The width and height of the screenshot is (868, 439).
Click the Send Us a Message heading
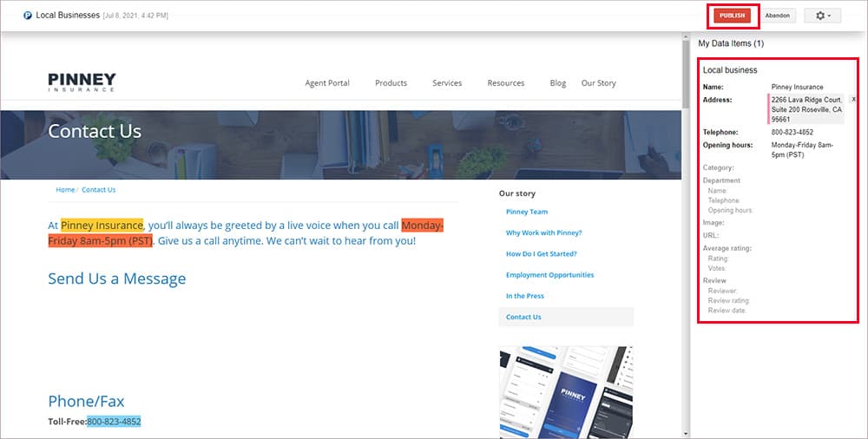point(117,278)
